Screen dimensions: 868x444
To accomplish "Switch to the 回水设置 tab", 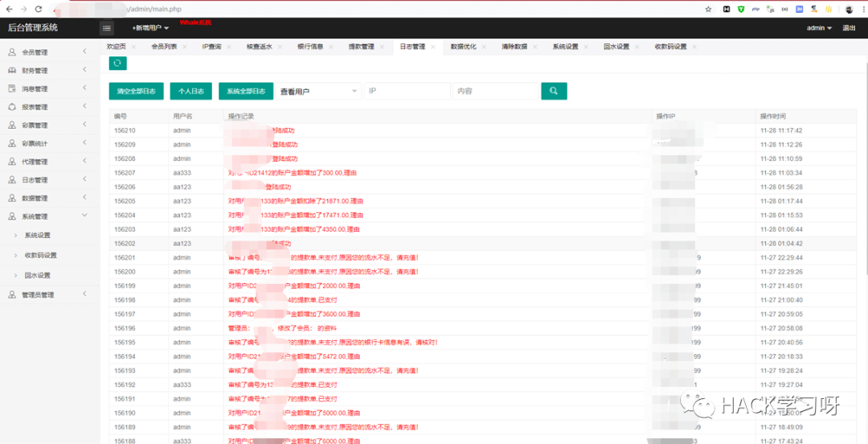I will pos(616,47).
